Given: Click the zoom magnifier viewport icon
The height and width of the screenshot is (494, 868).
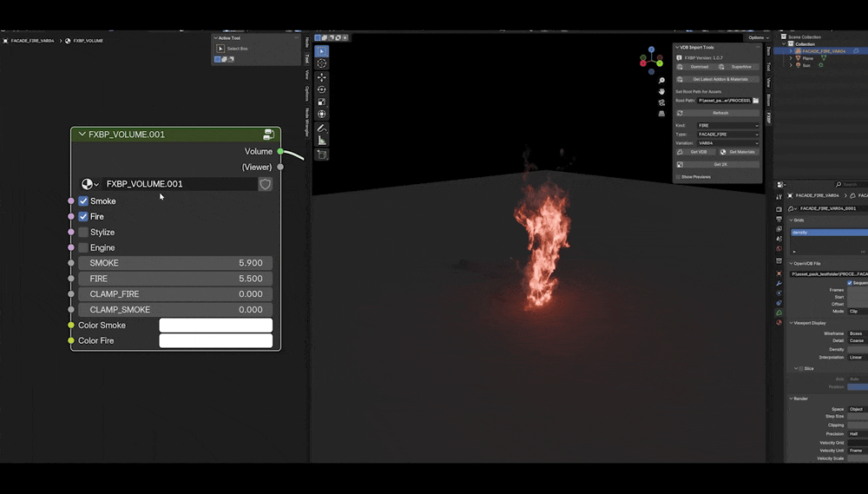Looking at the screenshot, I should click(661, 81).
